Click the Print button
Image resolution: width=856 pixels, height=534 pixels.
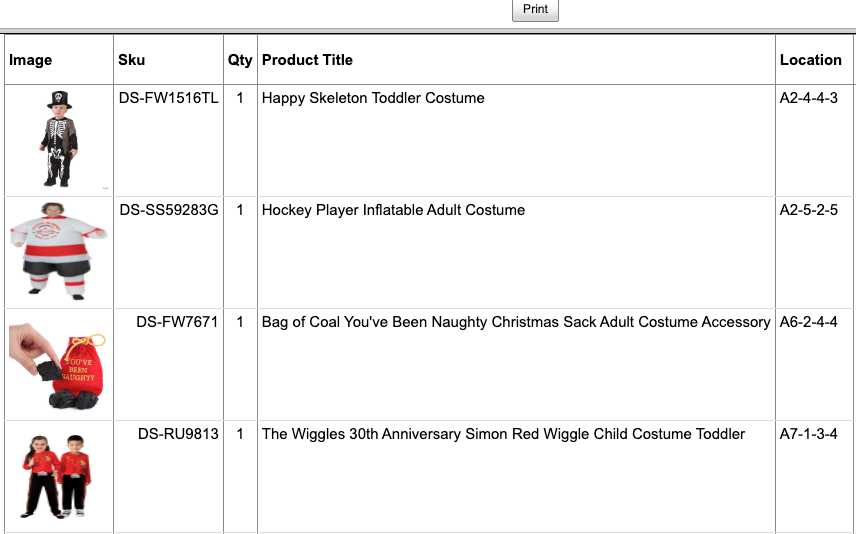[535, 10]
